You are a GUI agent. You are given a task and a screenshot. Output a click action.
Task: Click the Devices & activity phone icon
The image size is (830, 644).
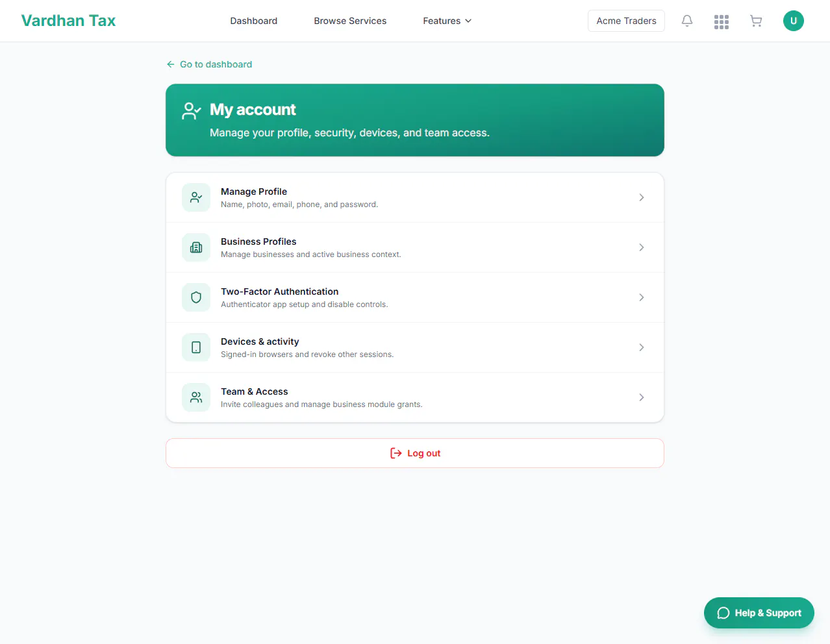point(196,347)
